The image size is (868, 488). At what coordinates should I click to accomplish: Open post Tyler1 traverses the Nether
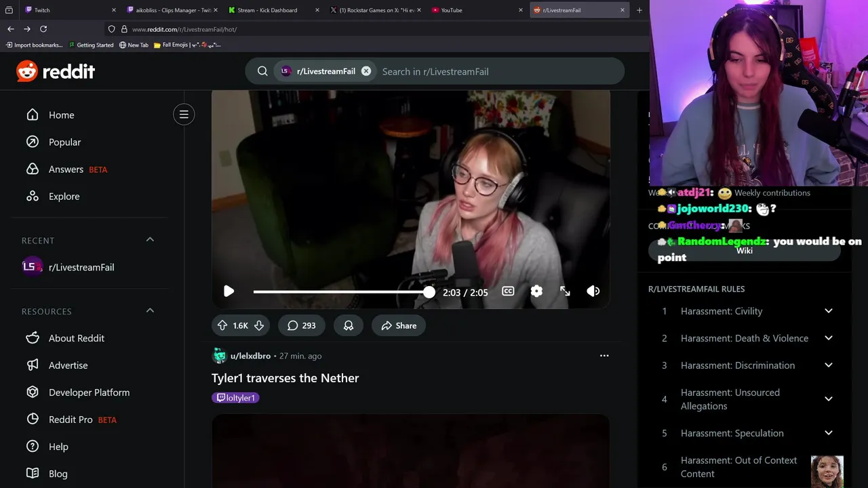click(285, 378)
